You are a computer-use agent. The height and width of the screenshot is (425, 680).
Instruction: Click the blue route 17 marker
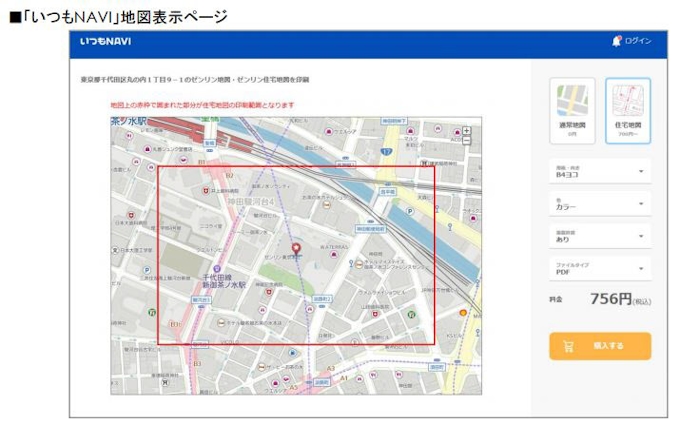385,151
